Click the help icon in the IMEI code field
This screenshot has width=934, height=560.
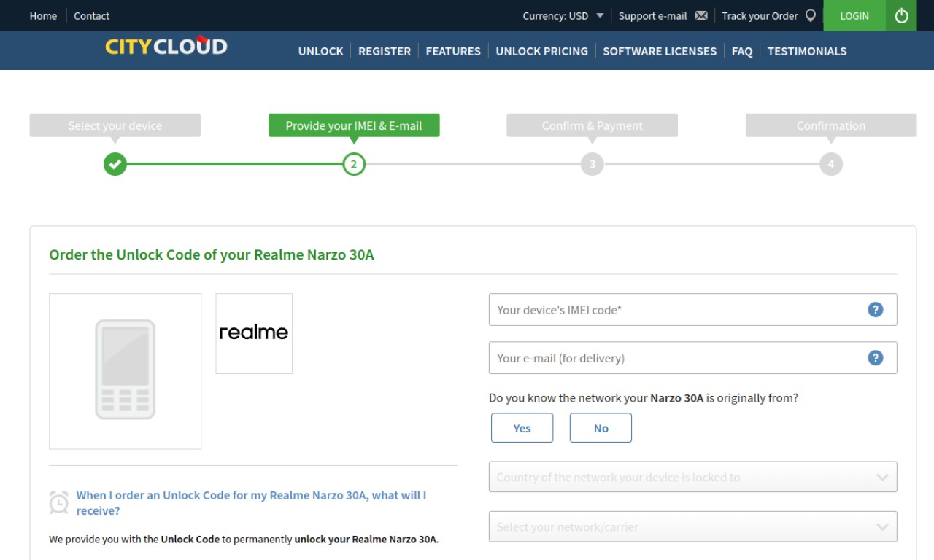coord(876,310)
